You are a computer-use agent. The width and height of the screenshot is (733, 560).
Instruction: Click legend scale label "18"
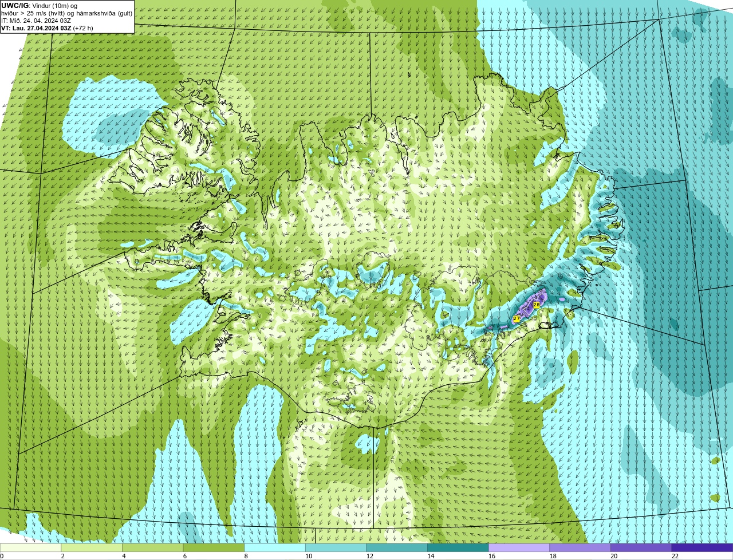pyautogui.click(x=553, y=556)
